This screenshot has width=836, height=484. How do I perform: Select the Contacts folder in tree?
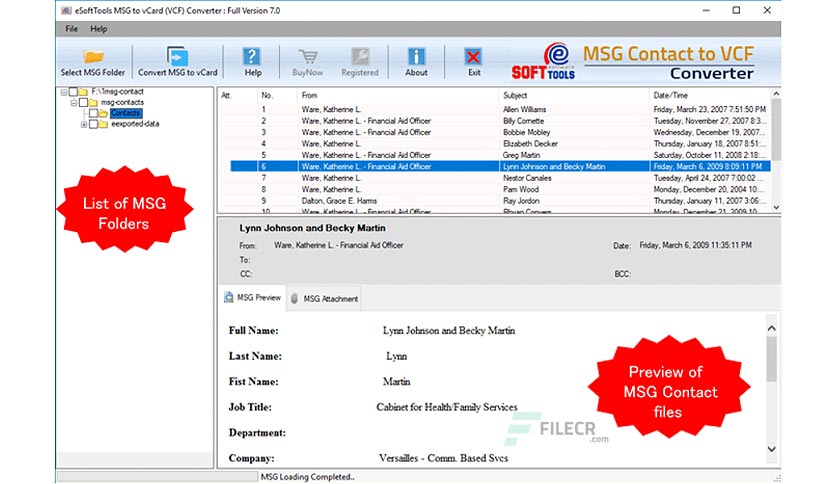(x=126, y=113)
